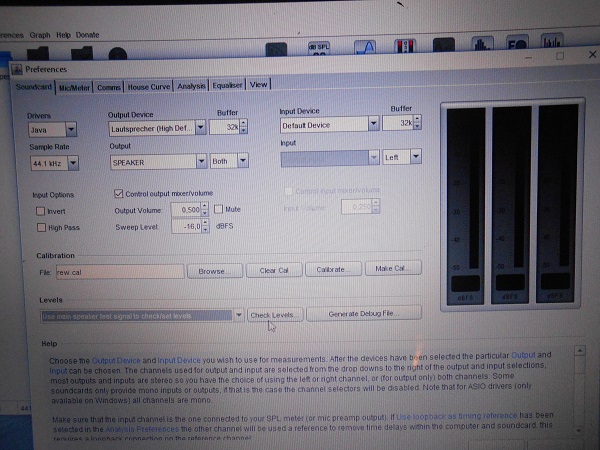This screenshot has height=450, width=600.
Task: Click the Sweep Level -16,0 spinner
Action: click(x=190, y=227)
